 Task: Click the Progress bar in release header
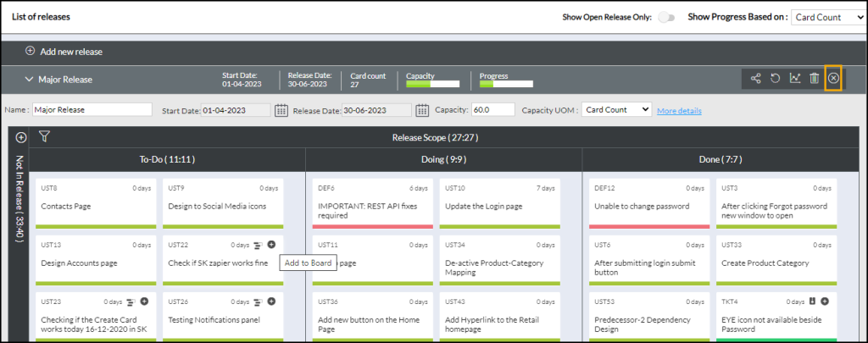[507, 84]
